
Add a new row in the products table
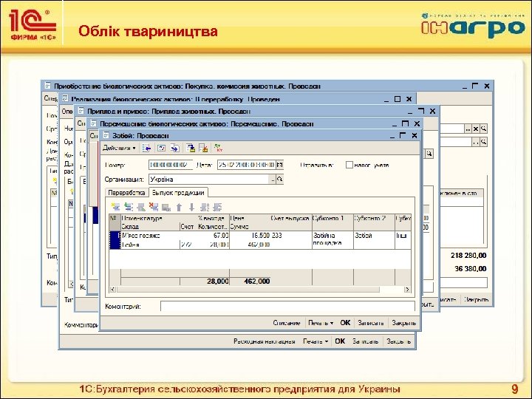[x=116, y=207]
